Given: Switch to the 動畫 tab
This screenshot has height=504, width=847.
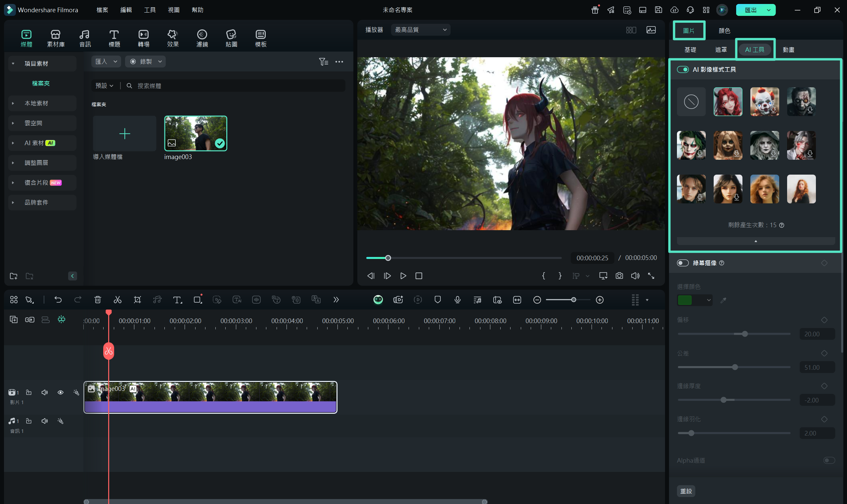Looking at the screenshot, I should pyautogui.click(x=788, y=50).
